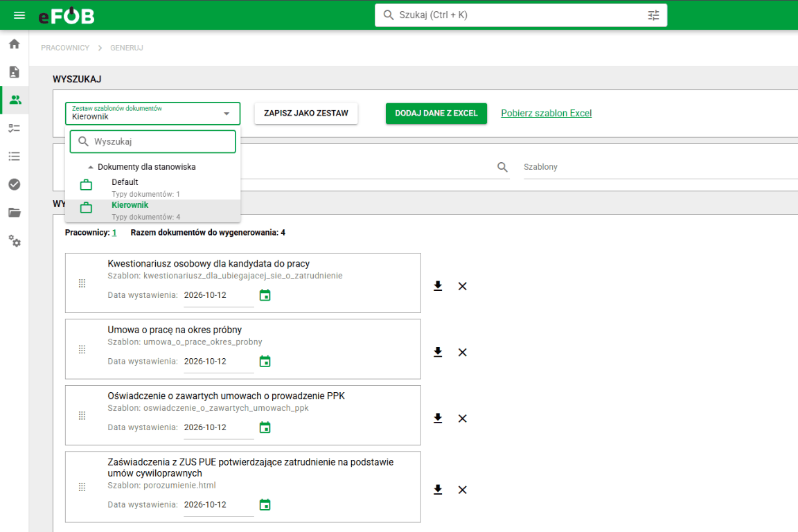Select Kierownik template set
The image size is (798, 532).
click(x=152, y=211)
